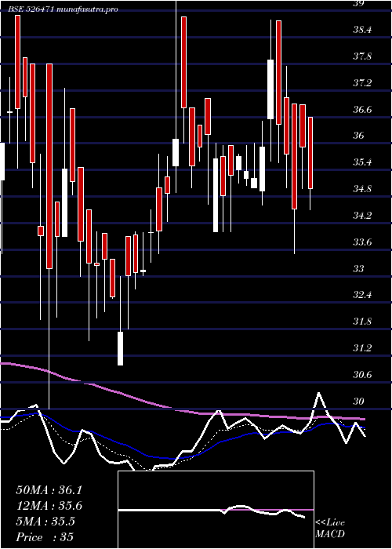
Task: Select the 5MA : 35.5 readout
Action: pyautogui.click(x=45, y=522)
